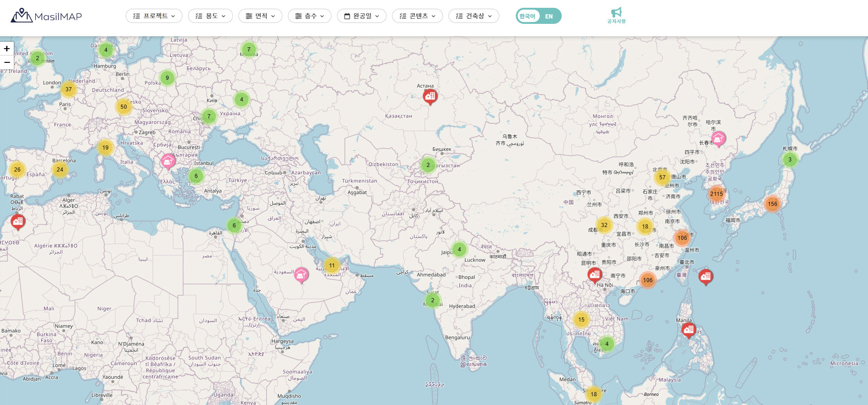Expand the 프로젝트 filter dropdown
The height and width of the screenshot is (405, 868).
click(x=154, y=16)
